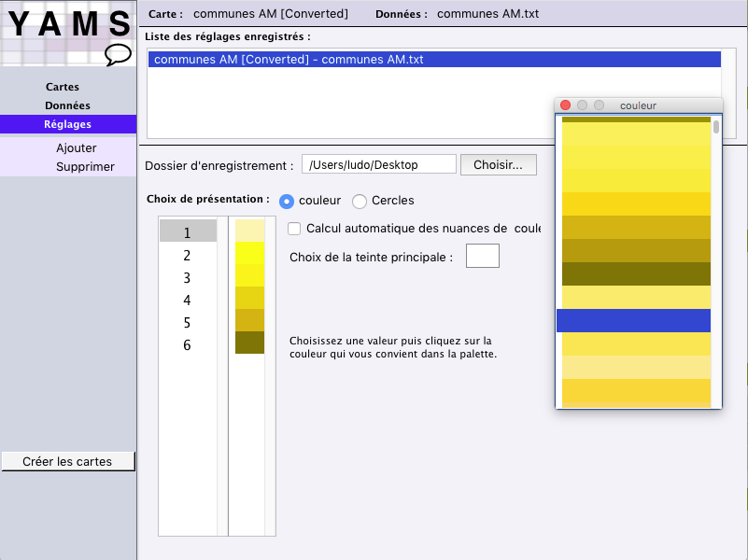Screen dimensions: 748x560
Task: Select class 1 in the value list
Action: pos(188,232)
